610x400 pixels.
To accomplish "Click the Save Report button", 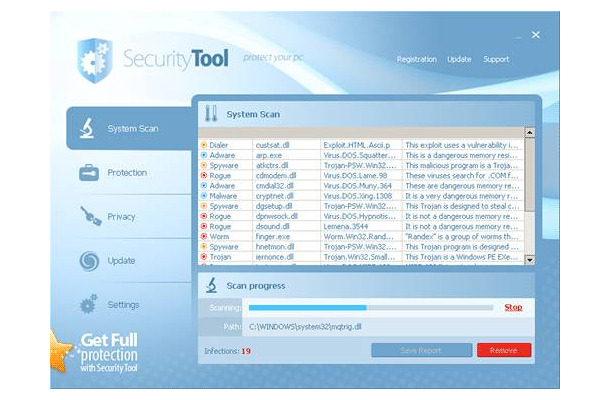I will 422,350.
